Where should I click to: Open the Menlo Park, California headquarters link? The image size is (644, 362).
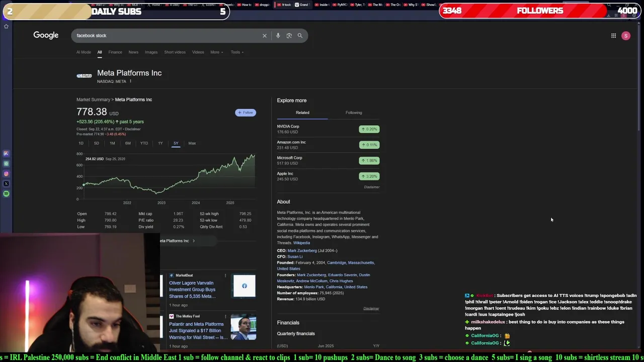336,287
